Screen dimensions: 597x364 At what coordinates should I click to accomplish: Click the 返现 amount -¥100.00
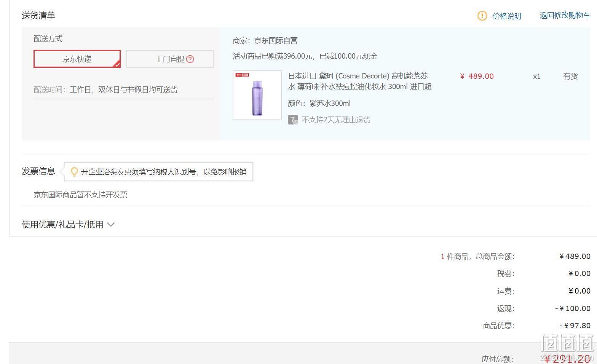tap(573, 308)
